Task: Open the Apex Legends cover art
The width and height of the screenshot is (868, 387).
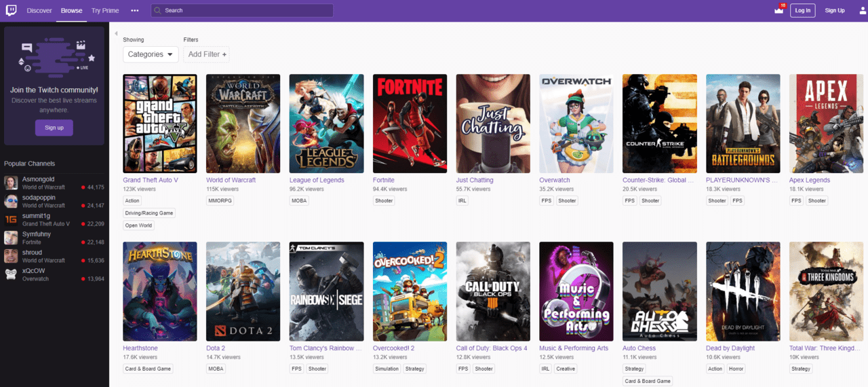Action: (827, 124)
